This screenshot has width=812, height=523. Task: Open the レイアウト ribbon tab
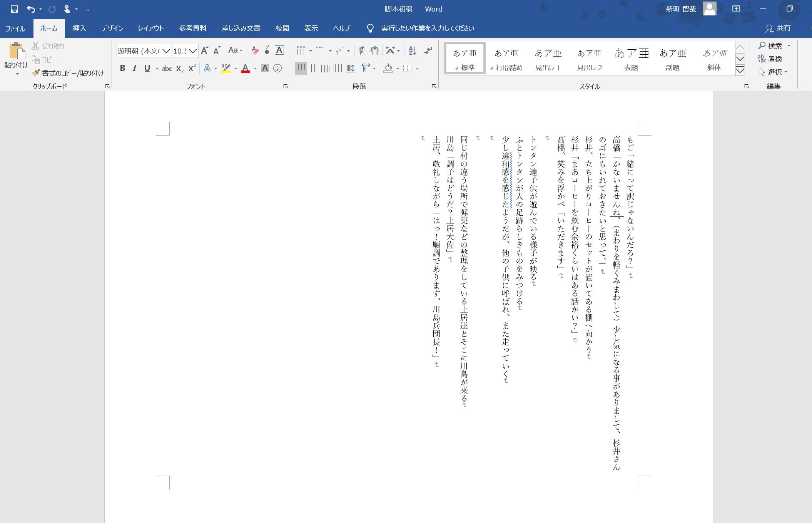pyautogui.click(x=151, y=28)
